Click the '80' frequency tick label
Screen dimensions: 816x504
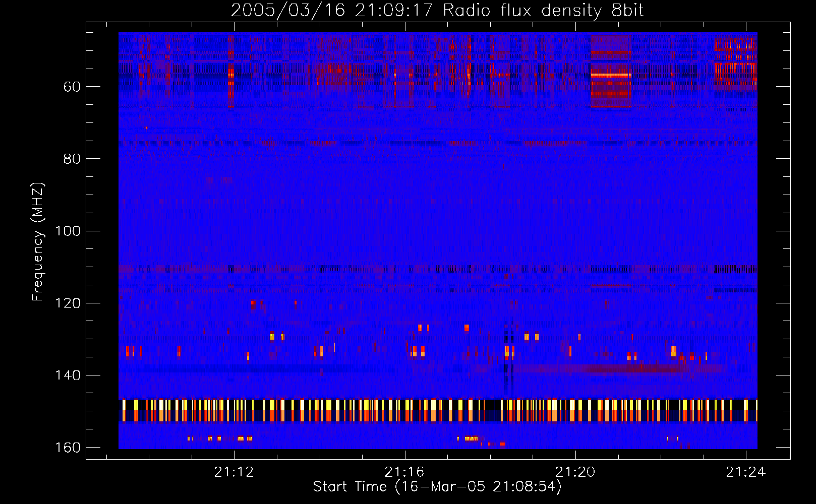pos(72,159)
